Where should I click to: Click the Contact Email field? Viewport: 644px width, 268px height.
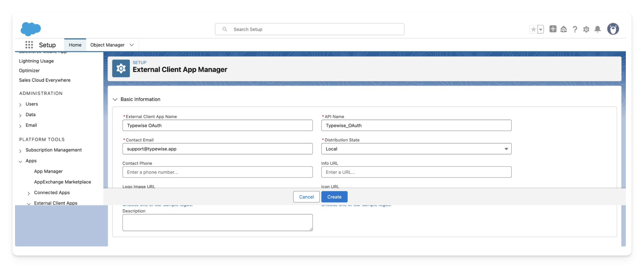217,149
